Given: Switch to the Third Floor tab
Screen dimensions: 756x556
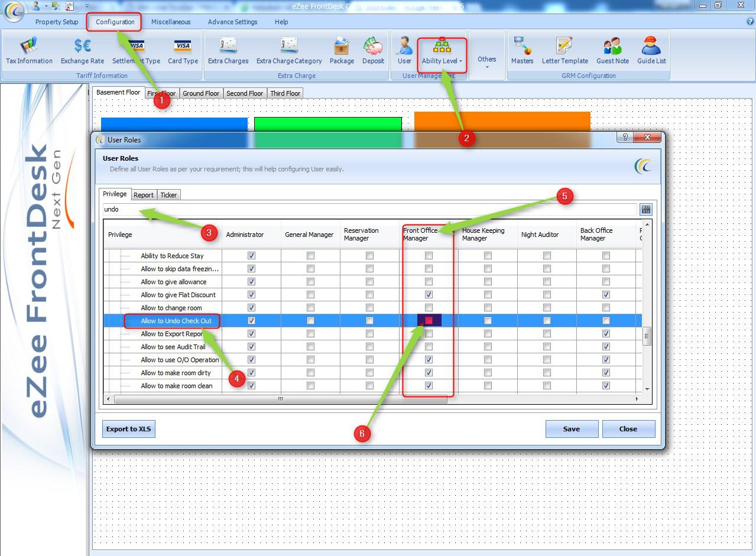Looking at the screenshot, I should click(x=285, y=93).
